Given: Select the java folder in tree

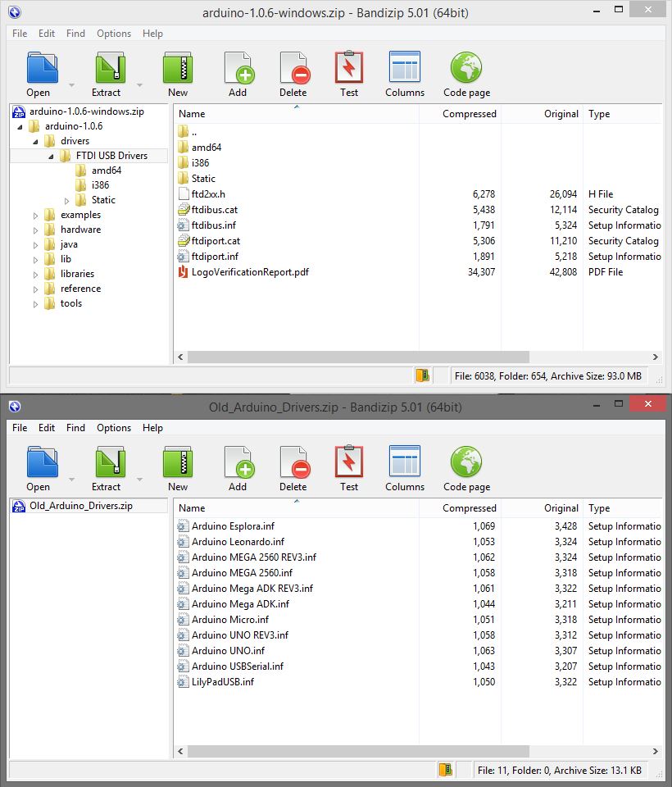Looking at the screenshot, I should pyautogui.click(x=69, y=244).
